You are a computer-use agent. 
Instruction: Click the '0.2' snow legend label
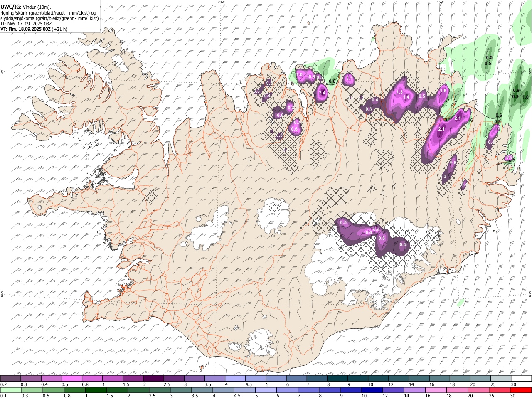3,384
